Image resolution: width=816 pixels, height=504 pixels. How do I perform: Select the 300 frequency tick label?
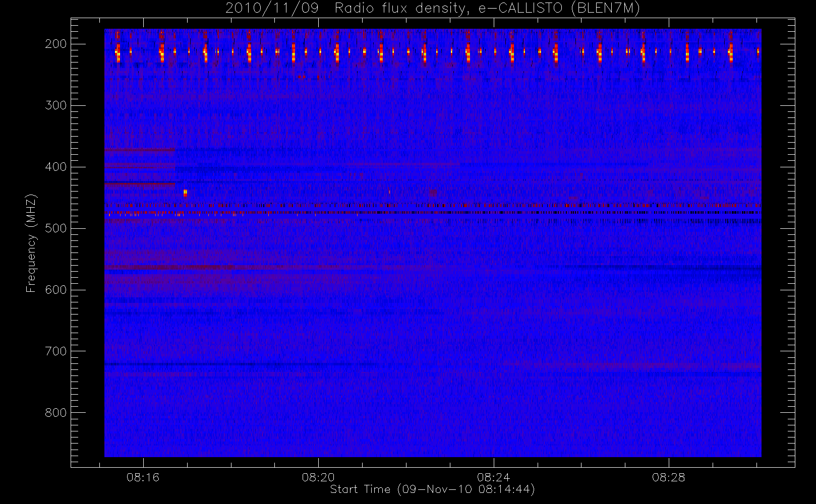click(x=55, y=105)
